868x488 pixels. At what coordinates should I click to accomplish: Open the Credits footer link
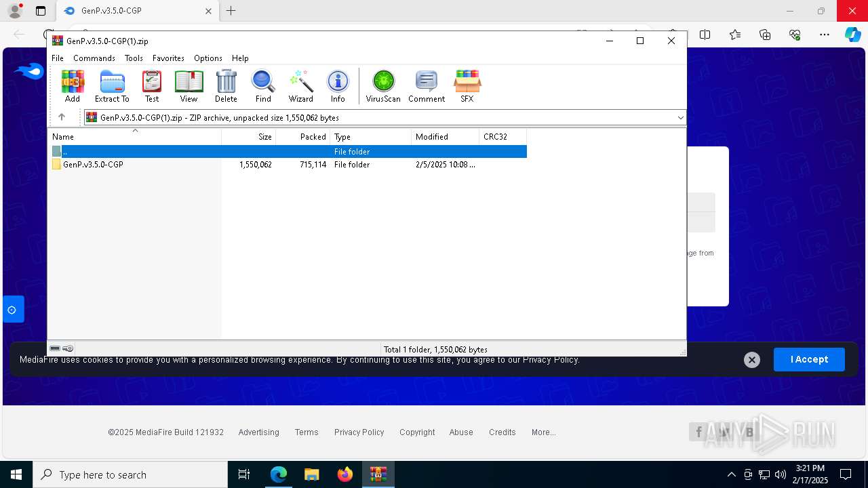502,432
